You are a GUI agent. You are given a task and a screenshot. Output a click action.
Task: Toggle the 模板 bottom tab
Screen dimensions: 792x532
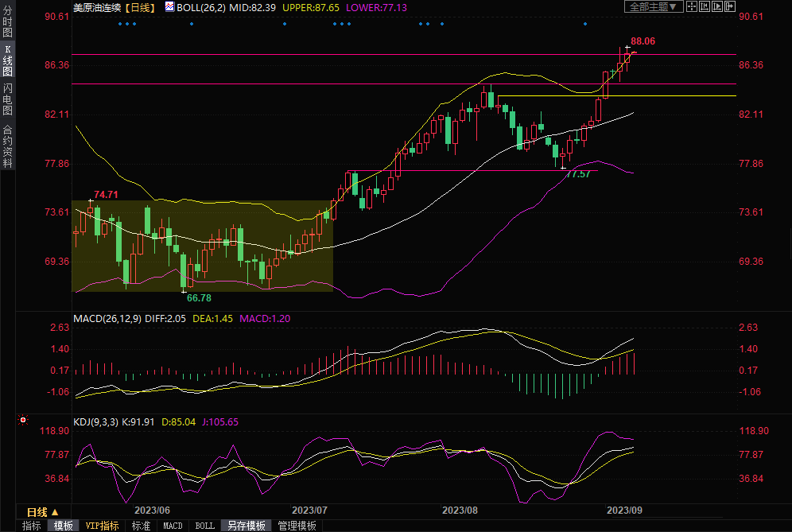click(63, 526)
